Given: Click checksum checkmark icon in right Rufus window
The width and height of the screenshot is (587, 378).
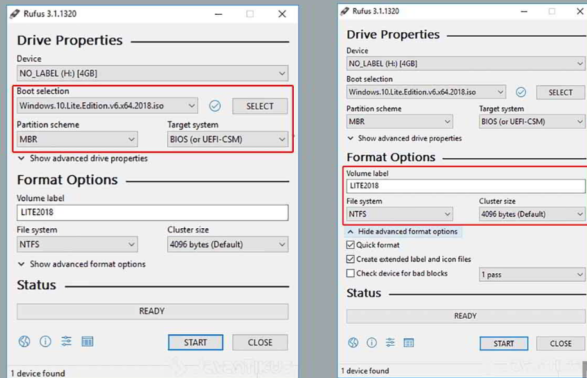Looking at the screenshot, I should (521, 92).
